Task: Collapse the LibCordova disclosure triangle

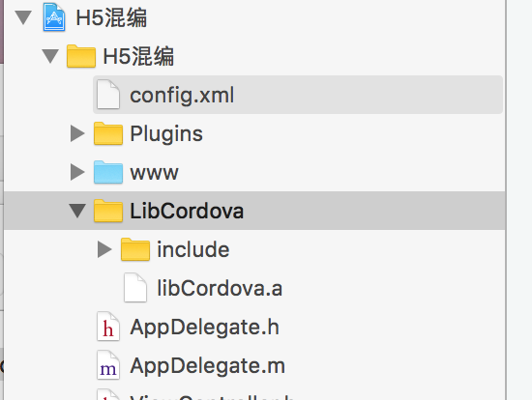Action: (77, 211)
